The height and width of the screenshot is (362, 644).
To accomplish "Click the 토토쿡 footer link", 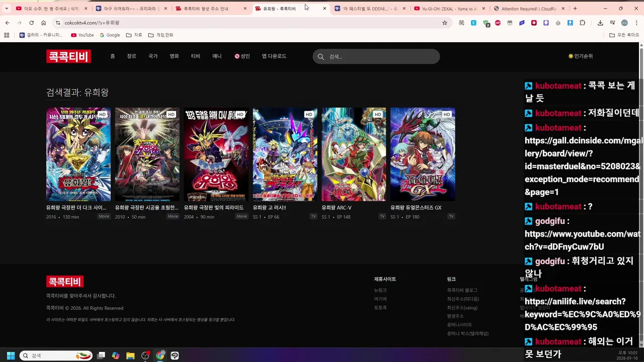I will click(x=380, y=308).
